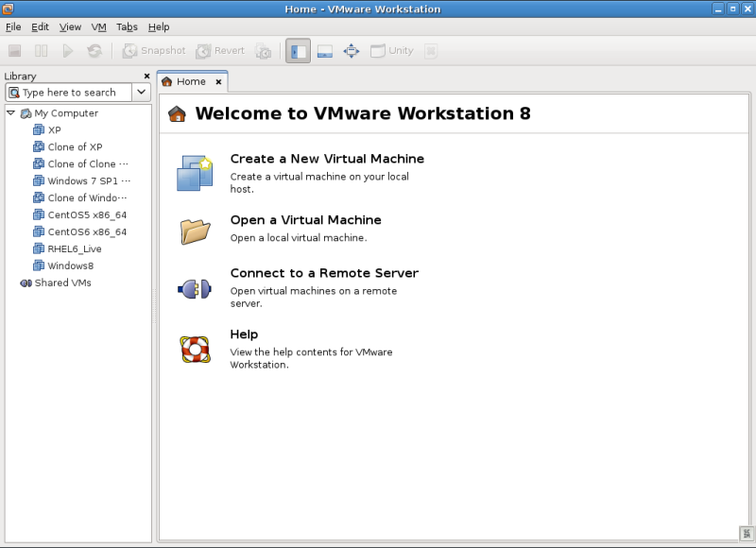Image resolution: width=756 pixels, height=548 pixels.
Task: Enter full screen mode via the toolbar icon
Action: pos(352,50)
